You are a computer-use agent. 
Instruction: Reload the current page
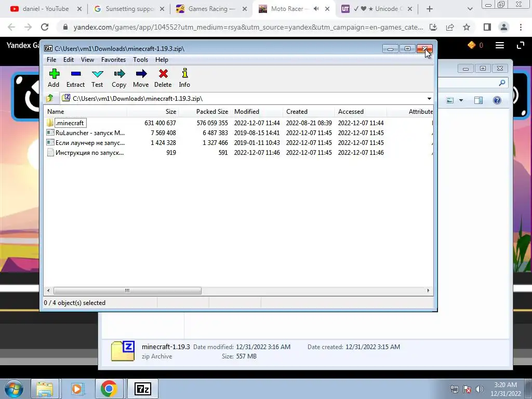(45, 27)
